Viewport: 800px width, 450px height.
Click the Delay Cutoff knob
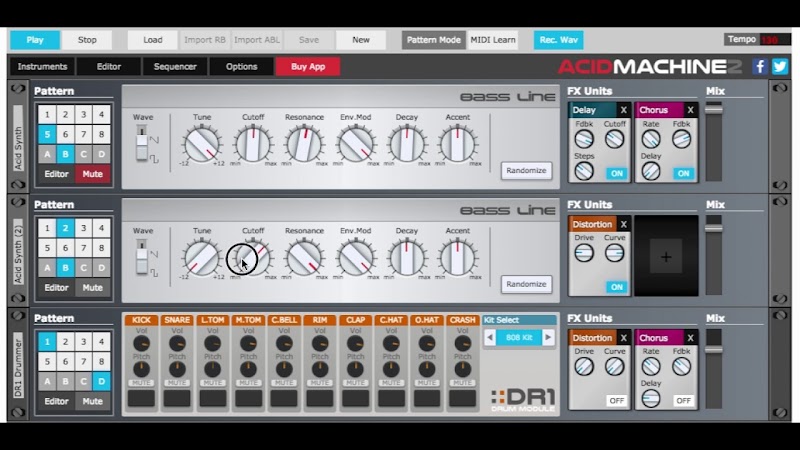click(x=614, y=139)
